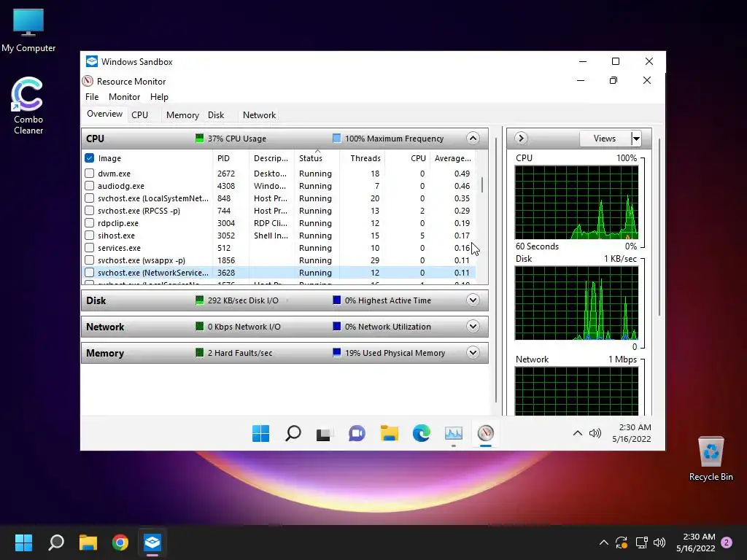Click the 37% CPU Usage green indicator

coord(200,139)
